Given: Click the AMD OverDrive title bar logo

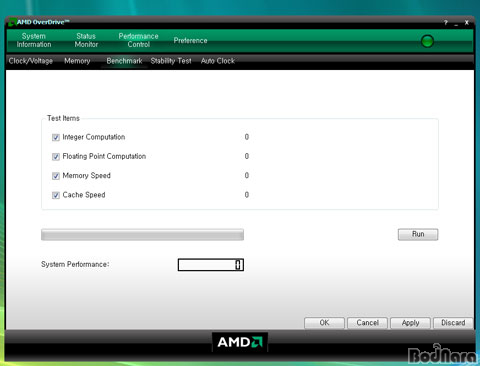Looking at the screenshot, I should click(12, 22).
